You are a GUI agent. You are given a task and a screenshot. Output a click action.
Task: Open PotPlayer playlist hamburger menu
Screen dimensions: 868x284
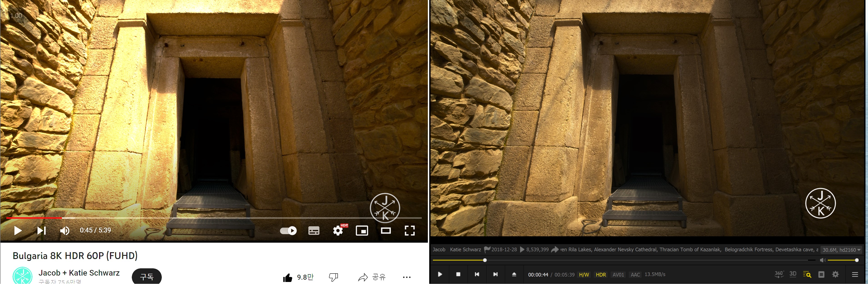tap(855, 274)
